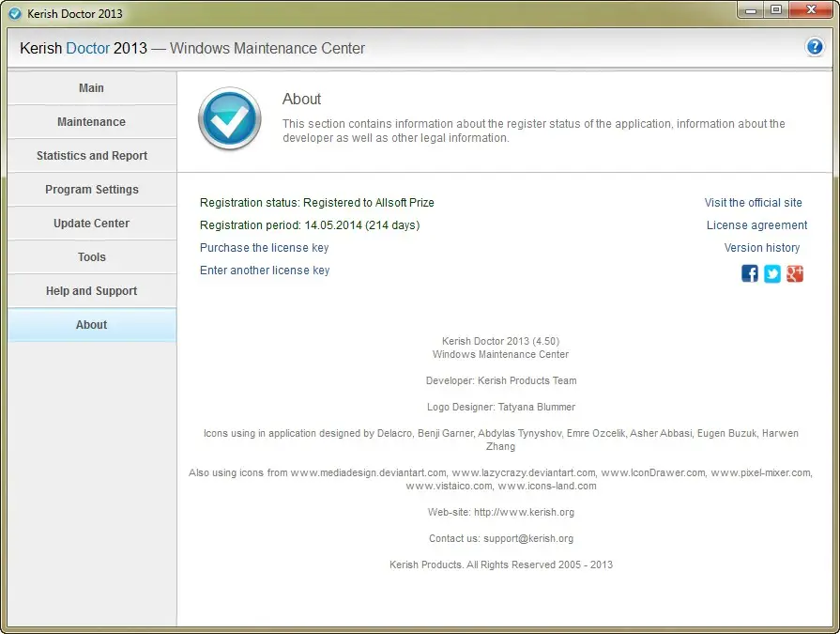View the Version history link
This screenshot has width=840, height=634.
tap(762, 248)
